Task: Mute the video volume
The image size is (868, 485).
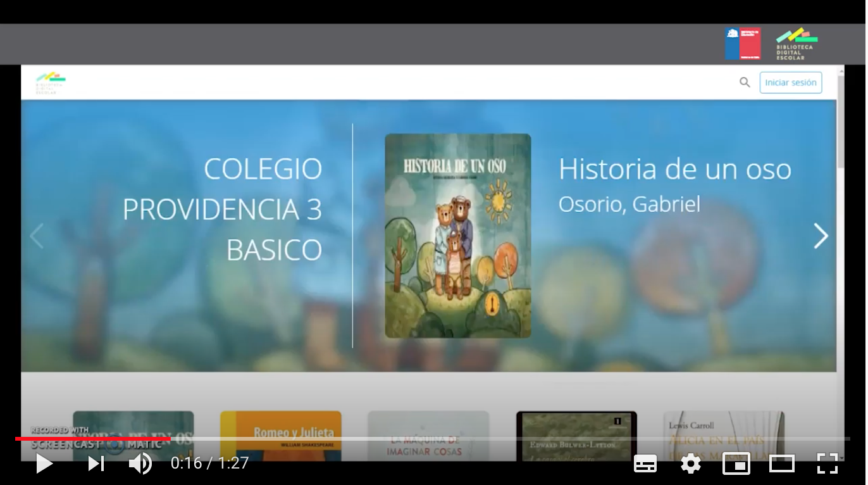Action: click(x=140, y=463)
